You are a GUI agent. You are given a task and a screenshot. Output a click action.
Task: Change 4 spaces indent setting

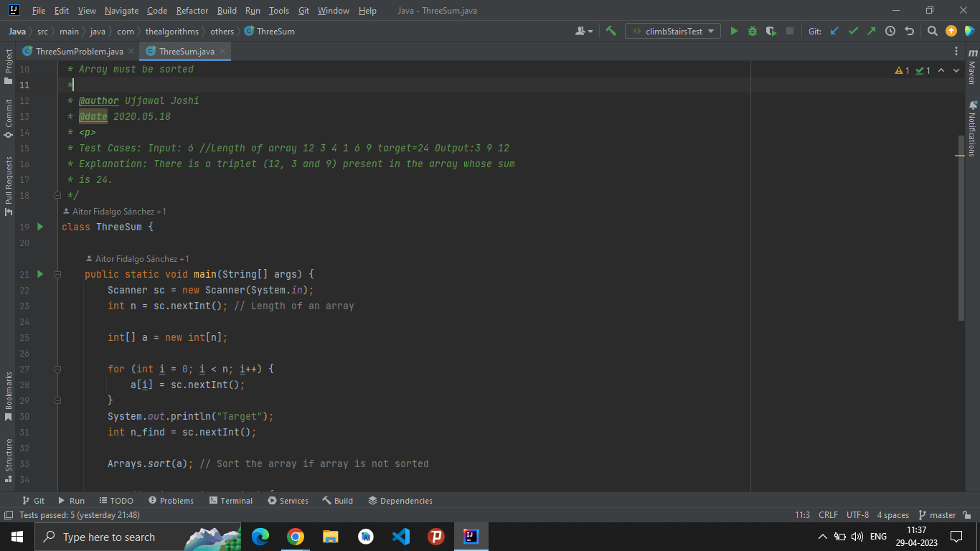point(892,515)
